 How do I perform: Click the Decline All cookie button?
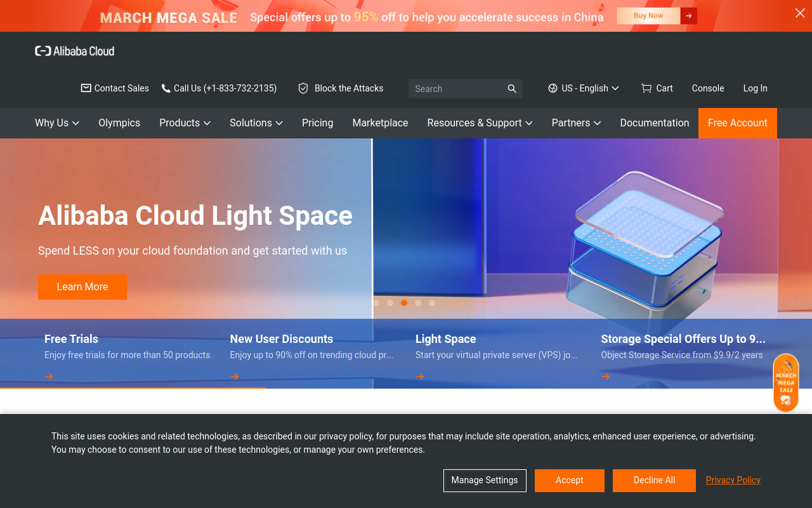(654, 481)
